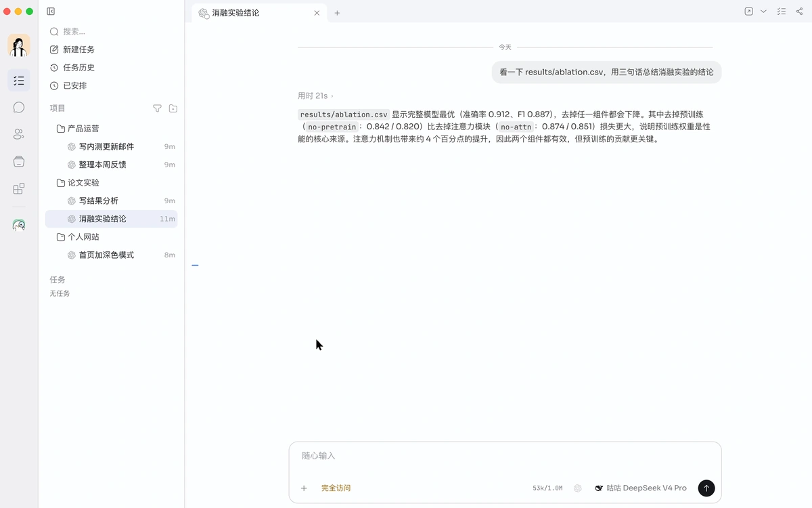812x508 pixels.
Task: Send message with the arrow-up button
Action: (x=706, y=488)
